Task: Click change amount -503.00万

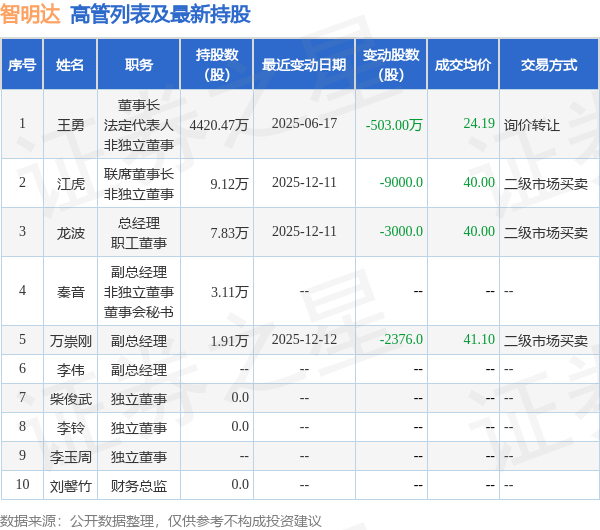Action: coord(394,125)
